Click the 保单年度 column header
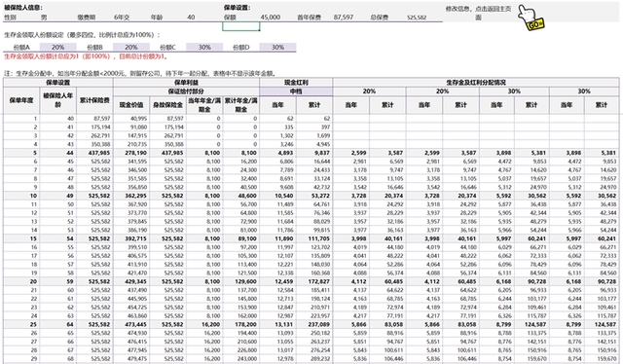 pyautogui.click(x=21, y=100)
